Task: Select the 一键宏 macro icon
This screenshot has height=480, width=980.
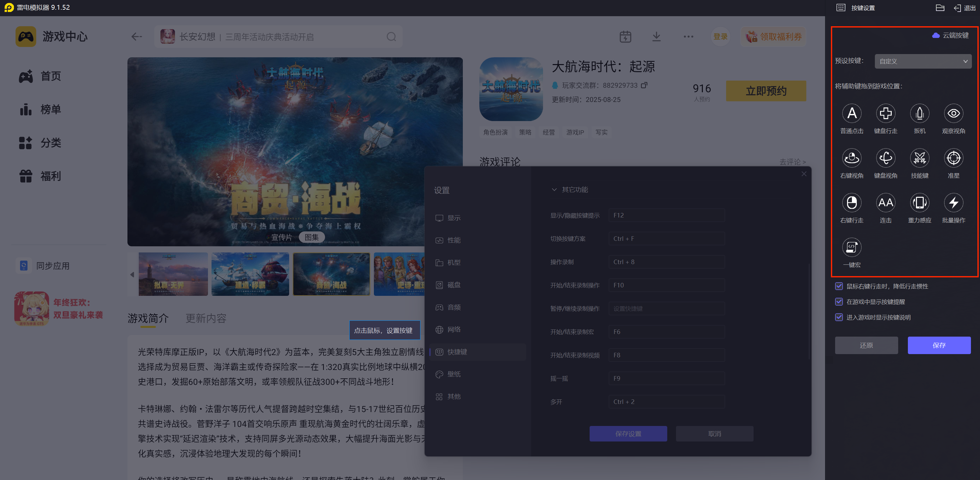Action: point(851,247)
